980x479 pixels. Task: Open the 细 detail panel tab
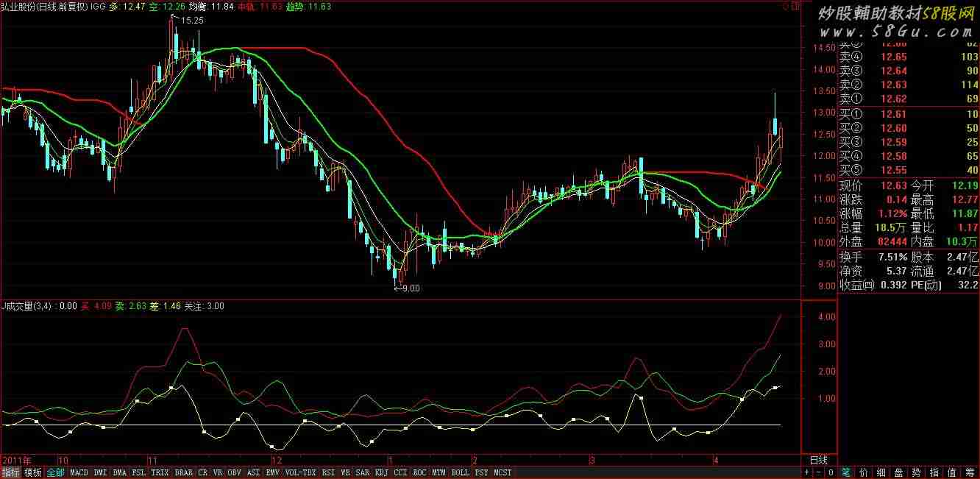(881, 472)
